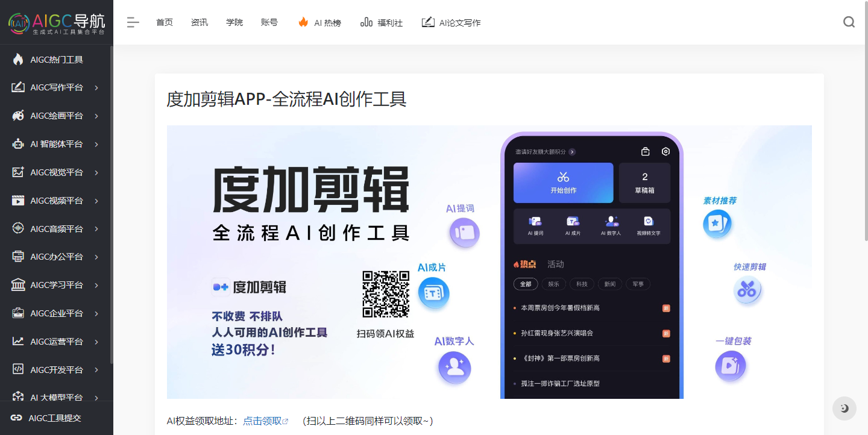Click the AIGC热门工具 flame icon

[18, 60]
